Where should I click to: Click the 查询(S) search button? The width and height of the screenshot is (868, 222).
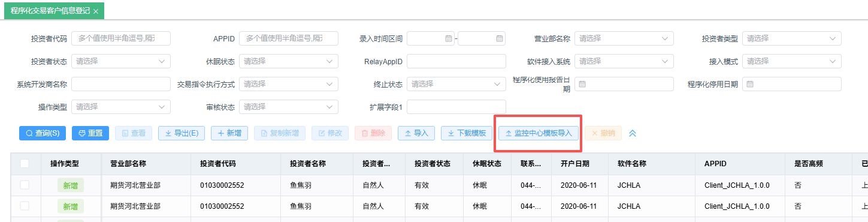[x=42, y=133]
